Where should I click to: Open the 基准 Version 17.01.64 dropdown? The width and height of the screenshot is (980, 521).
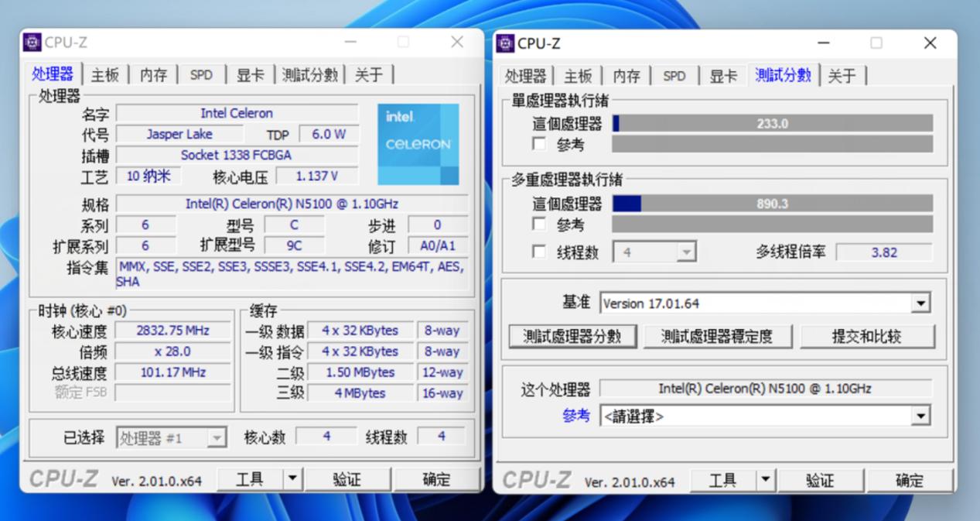click(x=921, y=303)
